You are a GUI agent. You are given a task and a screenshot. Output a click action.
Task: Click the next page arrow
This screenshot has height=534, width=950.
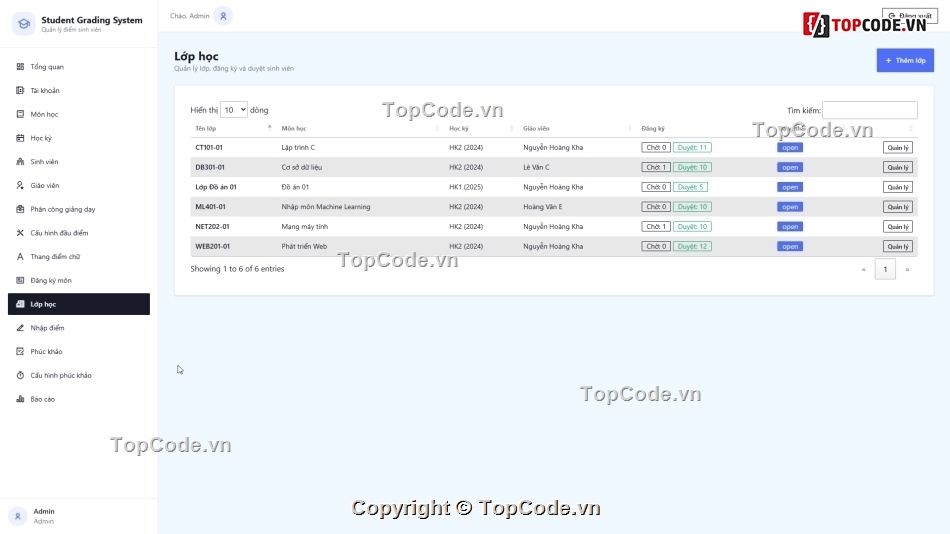click(x=907, y=269)
